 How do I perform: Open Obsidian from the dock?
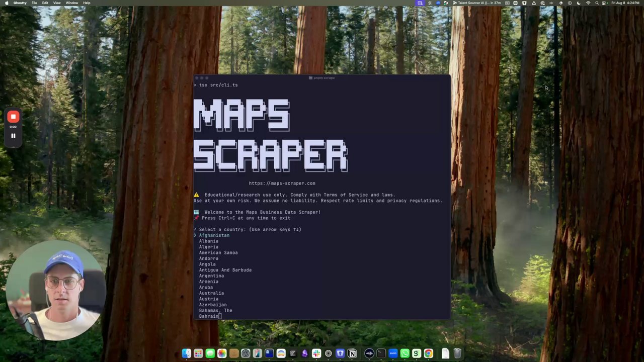point(304,353)
